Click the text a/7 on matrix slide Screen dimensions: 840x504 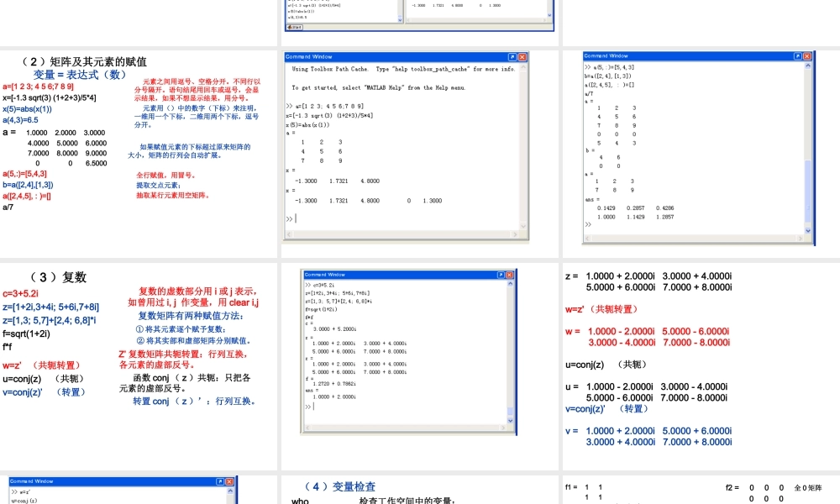pyautogui.click(x=8, y=207)
